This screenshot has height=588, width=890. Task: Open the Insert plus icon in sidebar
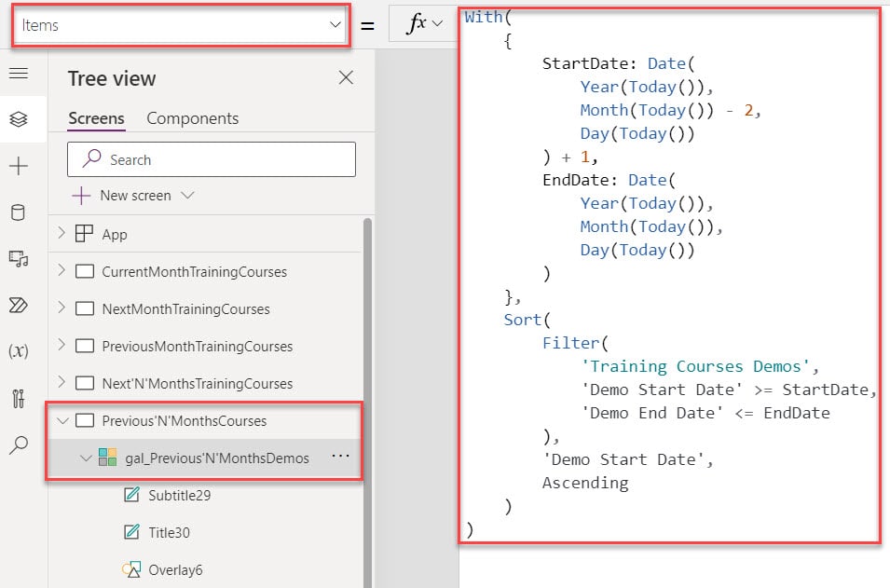pos(18,166)
